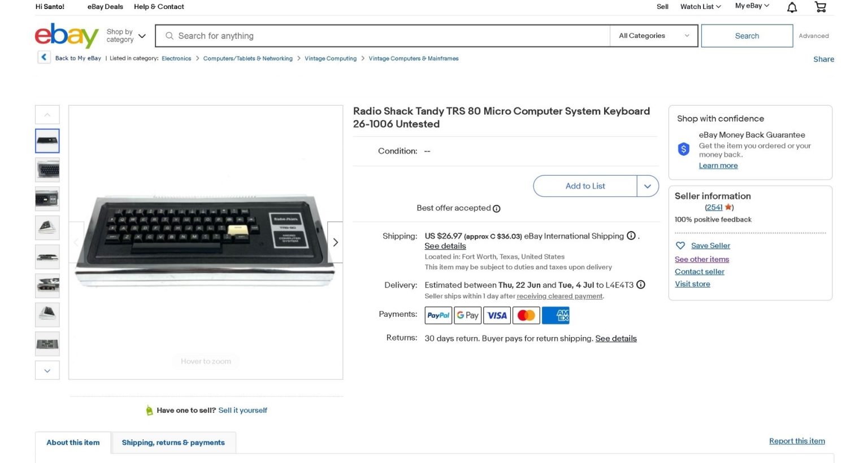
Task: Open the shopping cart
Action: 821,6
